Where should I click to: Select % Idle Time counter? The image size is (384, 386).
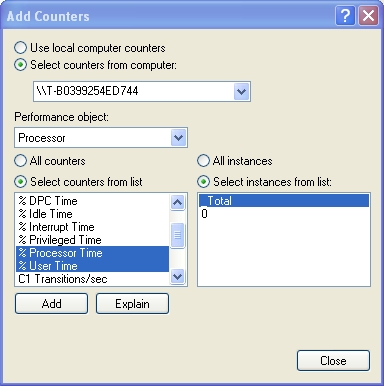(x=92, y=214)
